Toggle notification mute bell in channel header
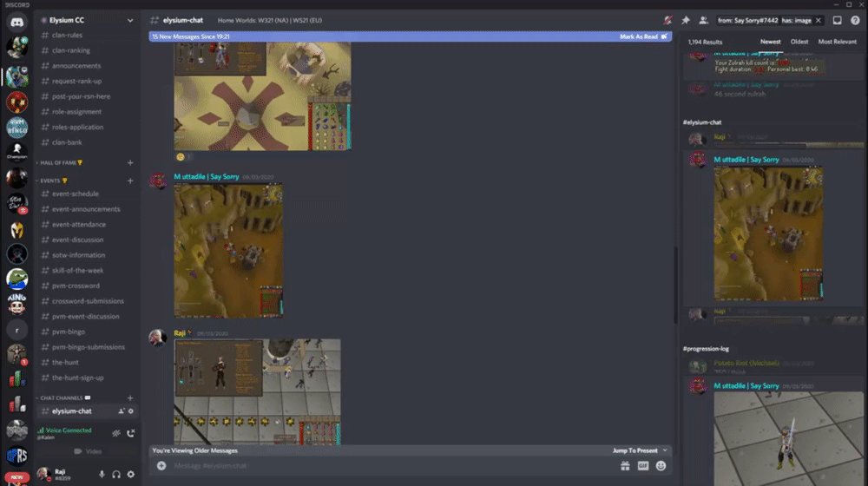This screenshot has width=868, height=486. click(668, 21)
